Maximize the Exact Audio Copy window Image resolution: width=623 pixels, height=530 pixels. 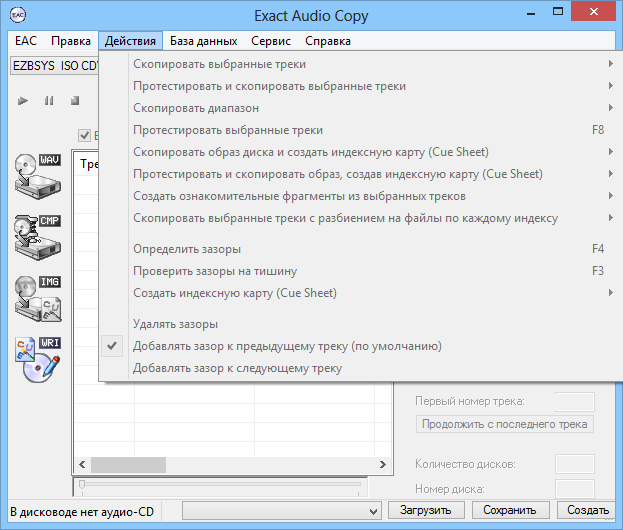pyautogui.click(x=558, y=12)
